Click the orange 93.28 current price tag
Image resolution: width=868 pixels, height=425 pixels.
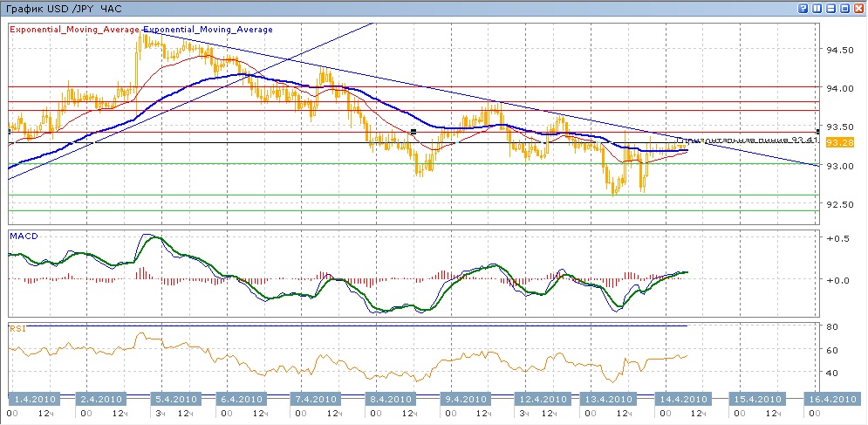(838, 142)
